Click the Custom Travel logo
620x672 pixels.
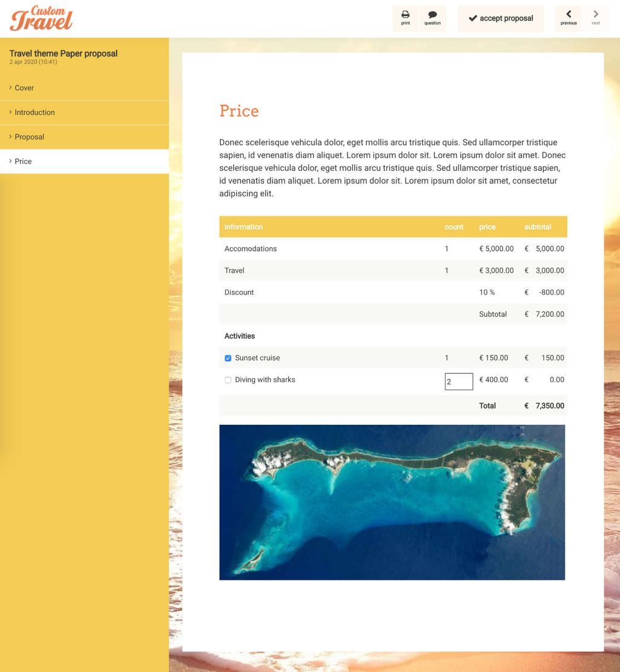pos(41,18)
